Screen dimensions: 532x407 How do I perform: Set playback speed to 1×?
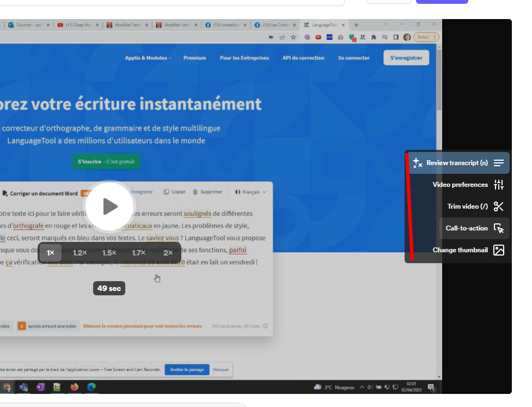point(50,253)
